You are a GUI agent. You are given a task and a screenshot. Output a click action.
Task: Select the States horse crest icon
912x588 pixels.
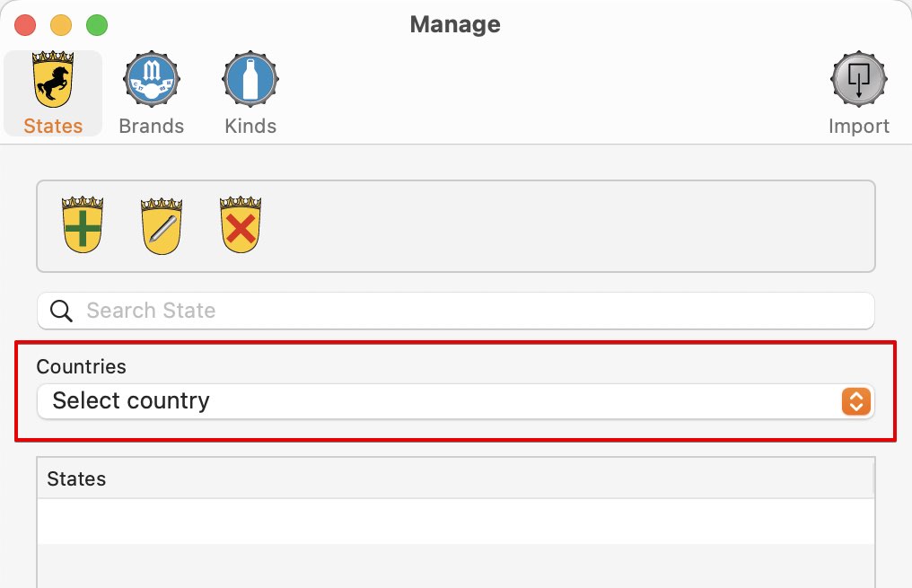click(53, 79)
